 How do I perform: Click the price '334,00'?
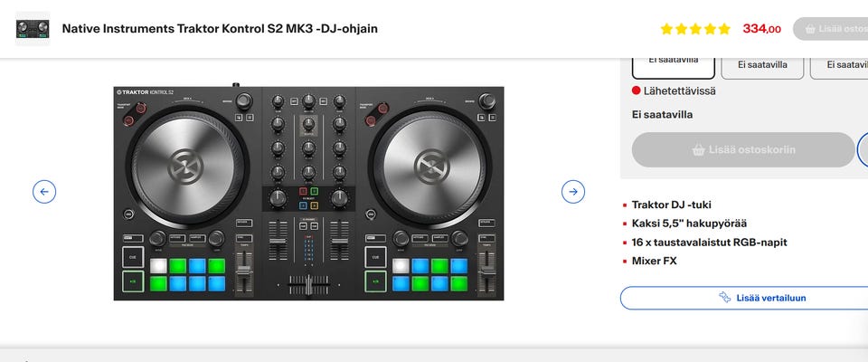(761, 29)
